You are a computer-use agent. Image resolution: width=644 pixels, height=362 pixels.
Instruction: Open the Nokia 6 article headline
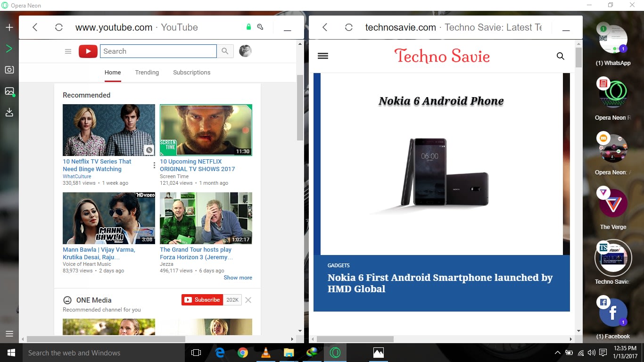pyautogui.click(x=440, y=283)
